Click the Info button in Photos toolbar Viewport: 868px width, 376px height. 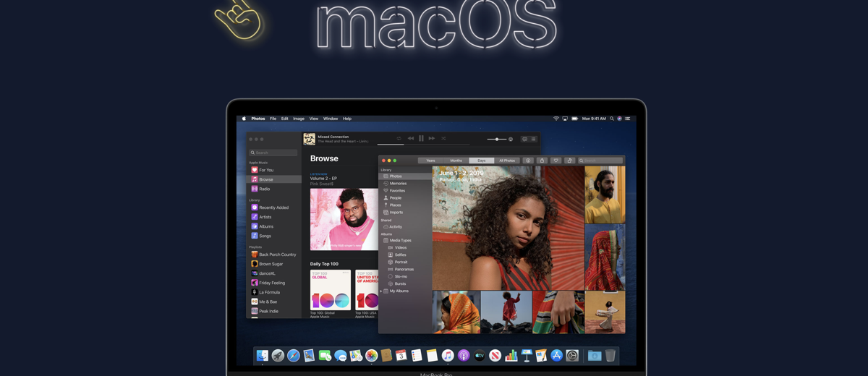coord(528,161)
